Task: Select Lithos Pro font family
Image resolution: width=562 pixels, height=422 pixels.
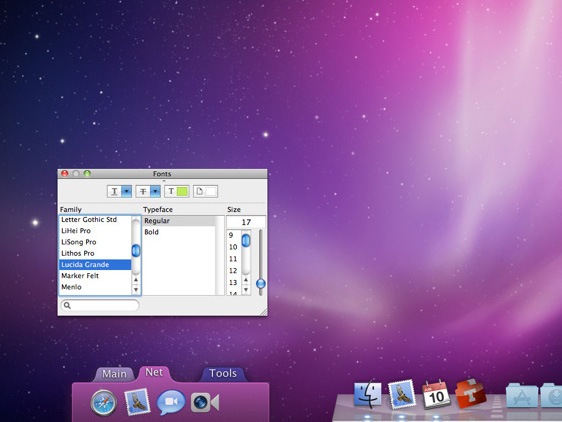Action: pyautogui.click(x=95, y=253)
